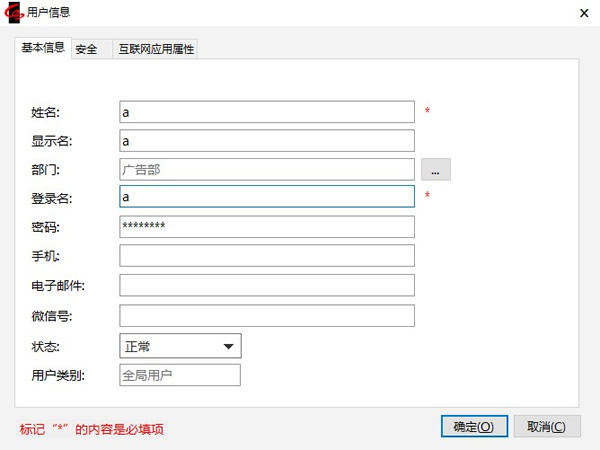Click the red required-fields note at bottom

(x=91, y=430)
